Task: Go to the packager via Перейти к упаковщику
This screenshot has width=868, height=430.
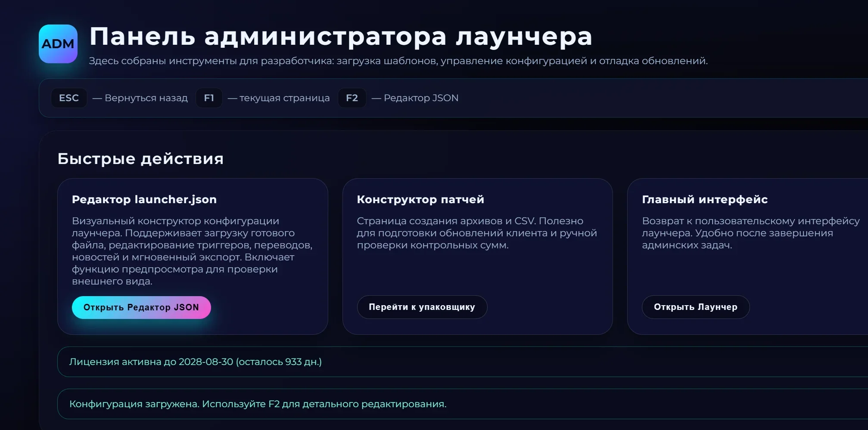Action: [422, 307]
